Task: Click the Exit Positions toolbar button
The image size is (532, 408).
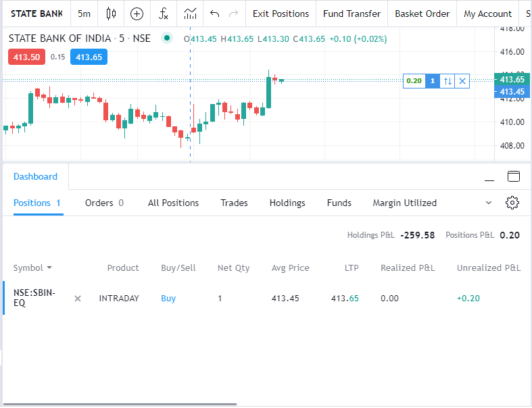Action: click(x=281, y=14)
